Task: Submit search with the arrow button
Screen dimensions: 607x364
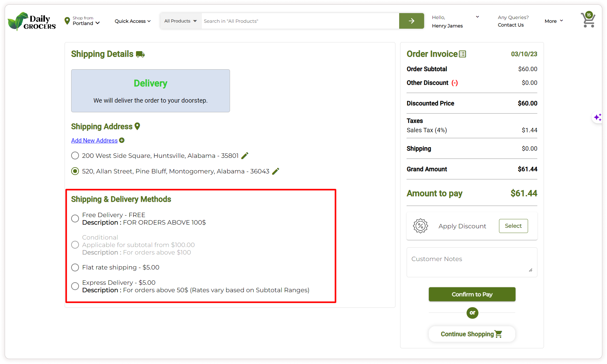Action: pos(411,21)
